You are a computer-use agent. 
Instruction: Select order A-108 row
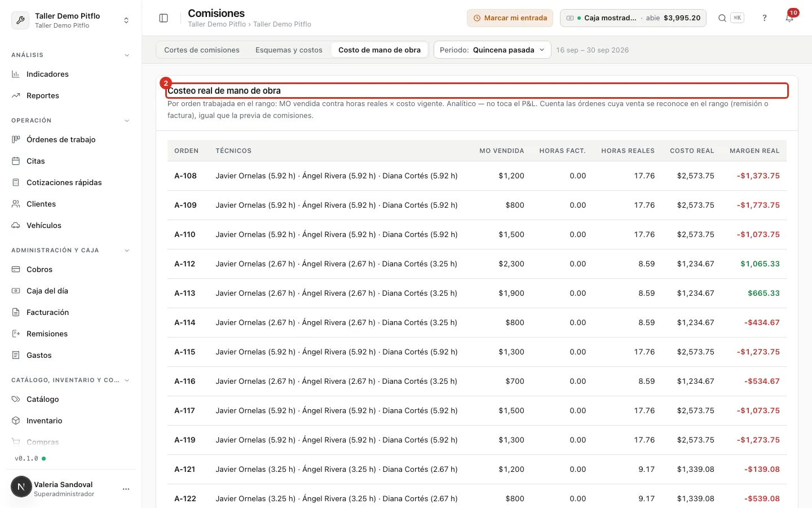tap(477, 176)
